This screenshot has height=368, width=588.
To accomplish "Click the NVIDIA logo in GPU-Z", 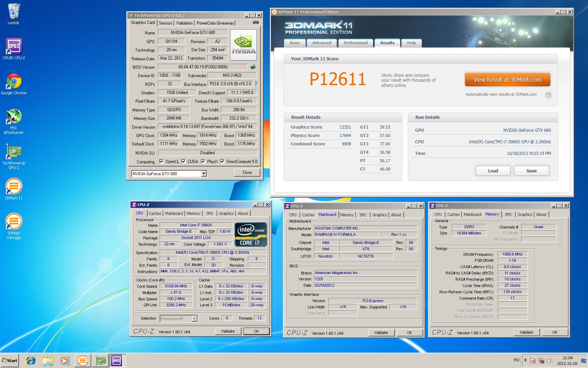I will (244, 45).
